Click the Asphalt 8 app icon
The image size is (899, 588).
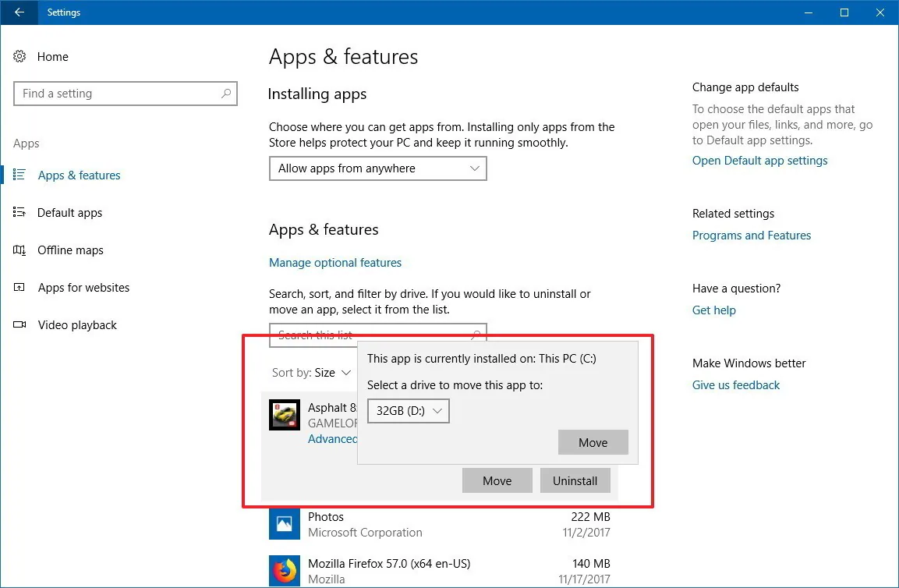tap(285, 415)
